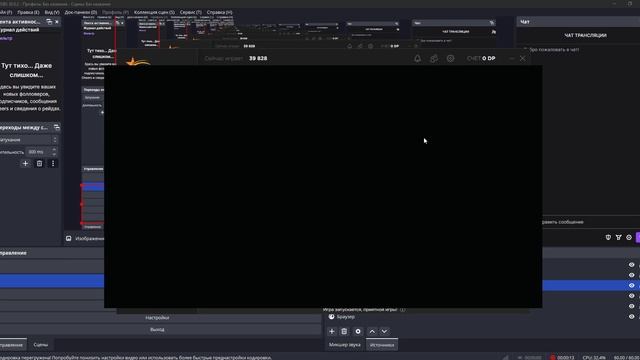The height and width of the screenshot is (360, 640).
Task: Move selected source down
Action: click(x=384, y=331)
